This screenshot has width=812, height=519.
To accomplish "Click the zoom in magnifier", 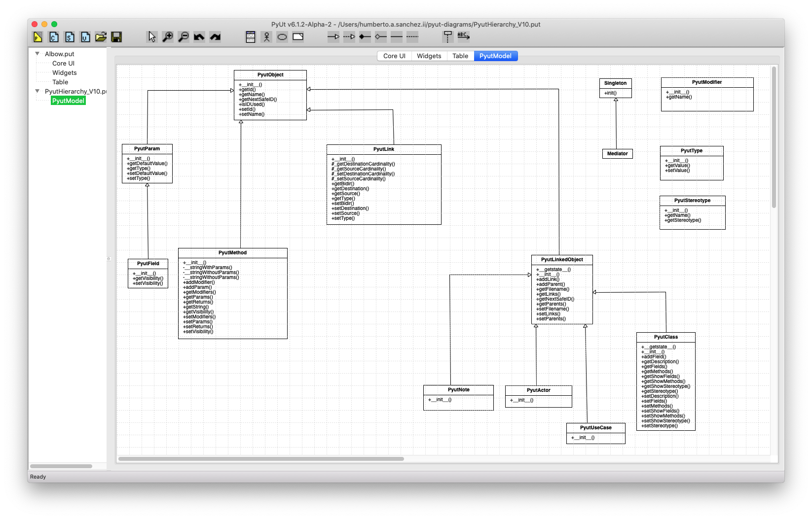I will point(168,37).
